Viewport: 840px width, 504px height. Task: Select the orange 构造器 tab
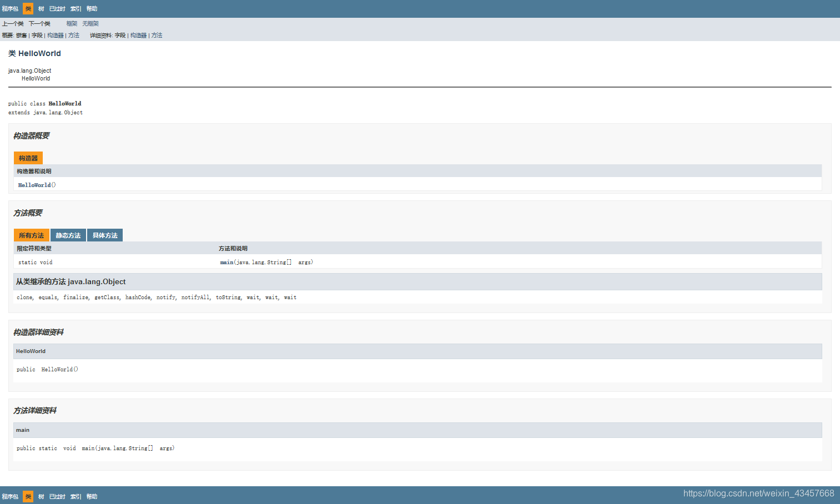click(28, 158)
